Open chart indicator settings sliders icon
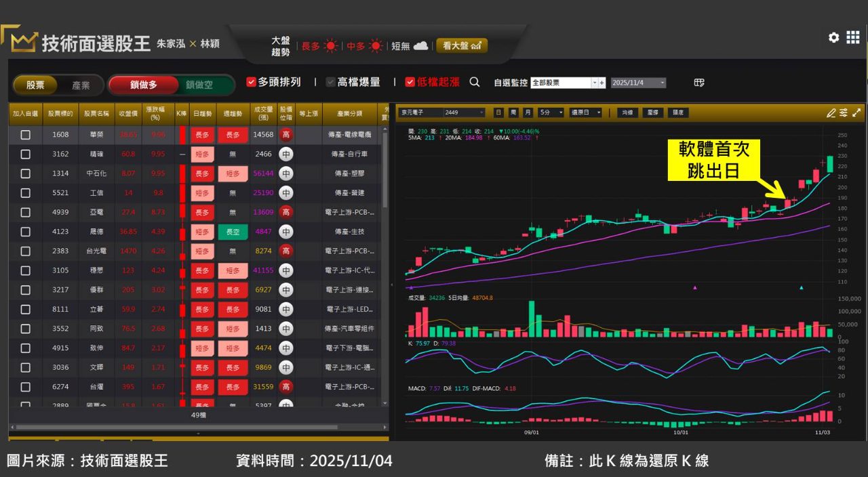Screen dimensions: 868x477 844,112
